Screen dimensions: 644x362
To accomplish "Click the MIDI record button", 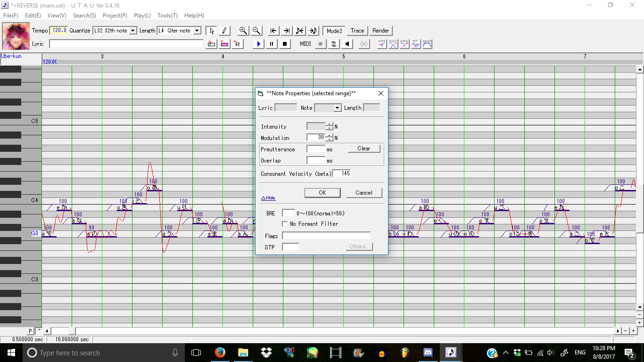I will point(321,44).
